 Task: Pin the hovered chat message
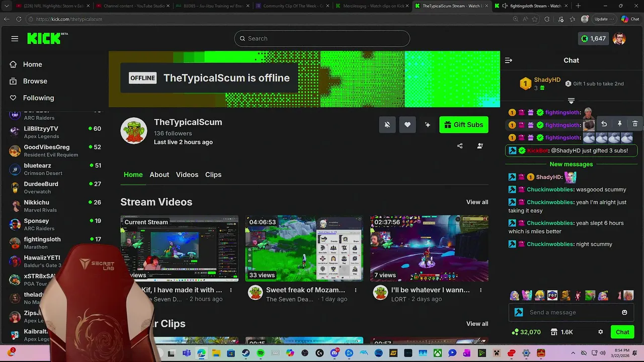click(619, 124)
